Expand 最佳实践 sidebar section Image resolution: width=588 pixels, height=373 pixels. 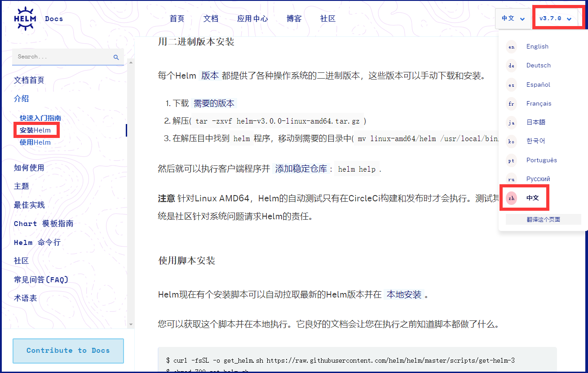tap(29, 205)
